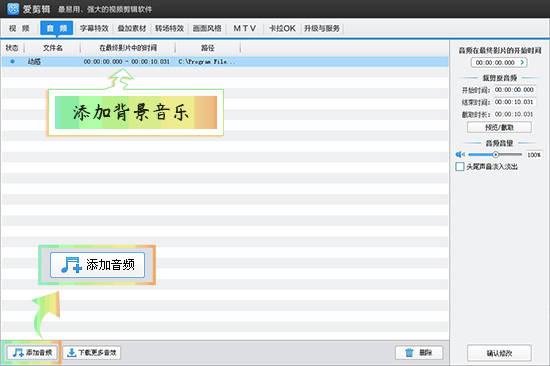This screenshot has height=366, width=550.
Task: Click the blue status dot of 动感 row
Action: [13, 61]
